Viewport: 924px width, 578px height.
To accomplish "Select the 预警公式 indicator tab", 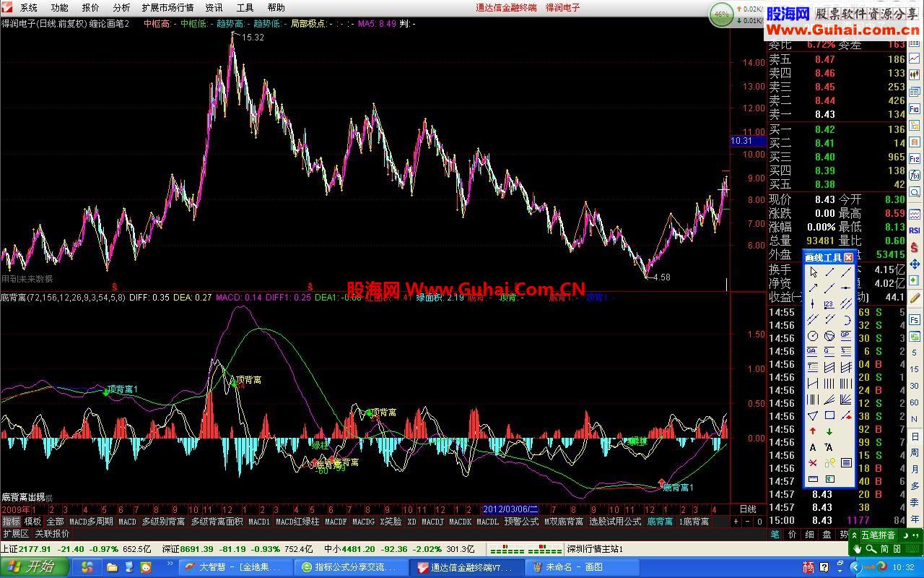I will pyautogui.click(x=521, y=522).
